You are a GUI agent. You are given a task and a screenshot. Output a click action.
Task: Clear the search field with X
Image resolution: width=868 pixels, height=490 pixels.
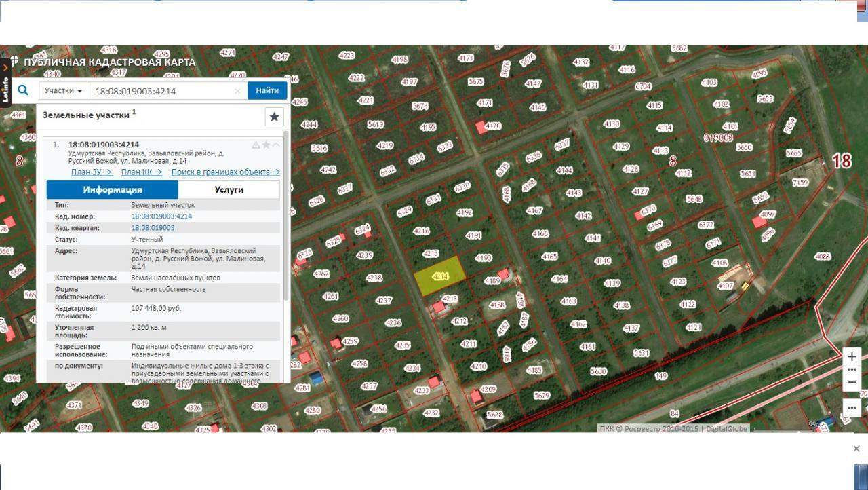[237, 91]
